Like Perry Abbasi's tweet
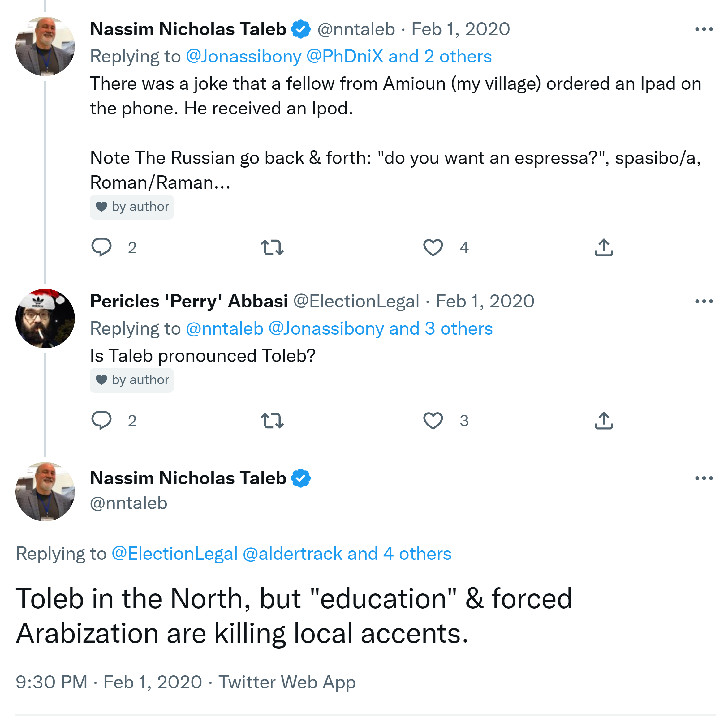 (x=433, y=420)
